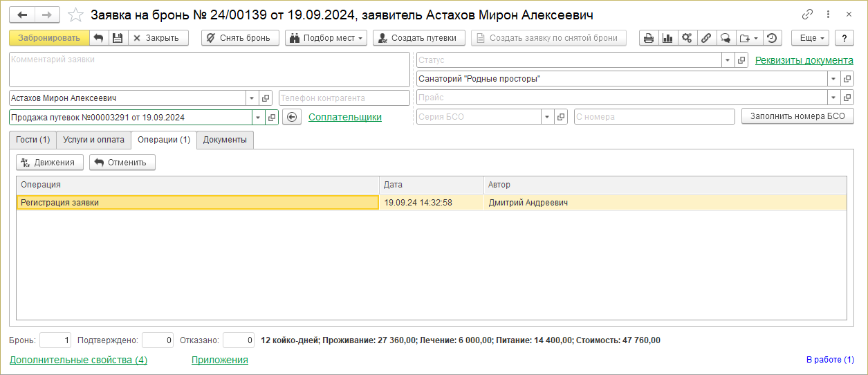Click the Закрыть button
Screen dimensions: 868x375
coord(158,38)
